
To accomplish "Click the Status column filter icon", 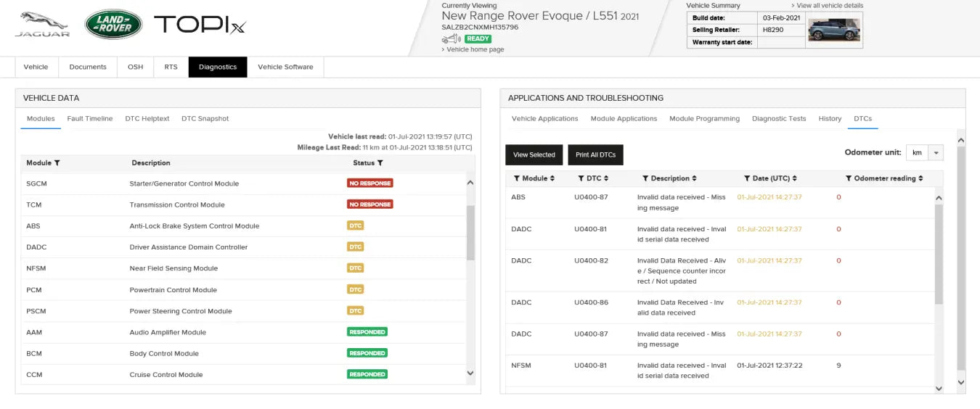I will click(x=380, y=163).
